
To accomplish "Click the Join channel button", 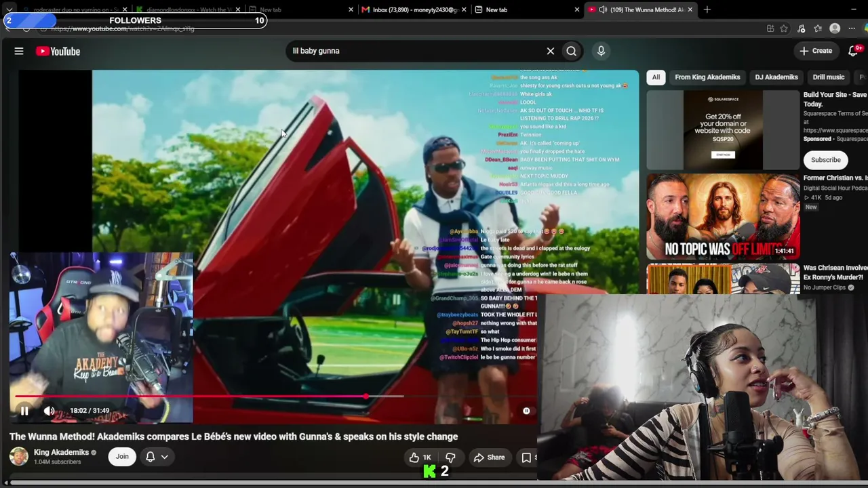I will pyautogui.click(x=122, y=457).
